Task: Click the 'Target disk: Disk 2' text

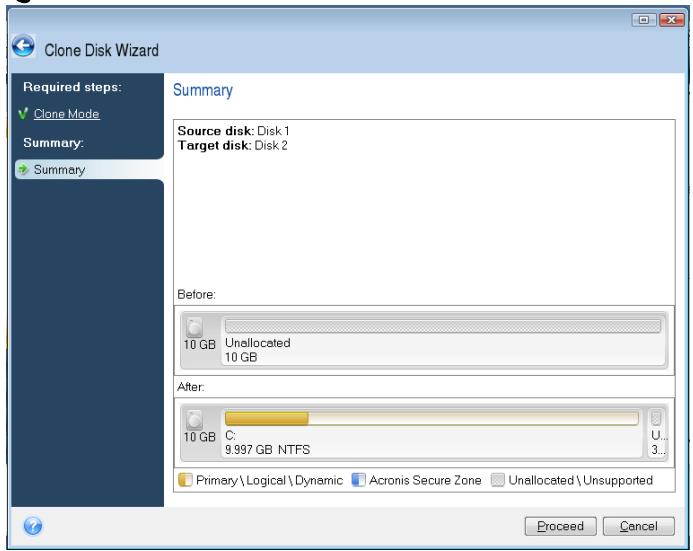Action: click(232, 145)
